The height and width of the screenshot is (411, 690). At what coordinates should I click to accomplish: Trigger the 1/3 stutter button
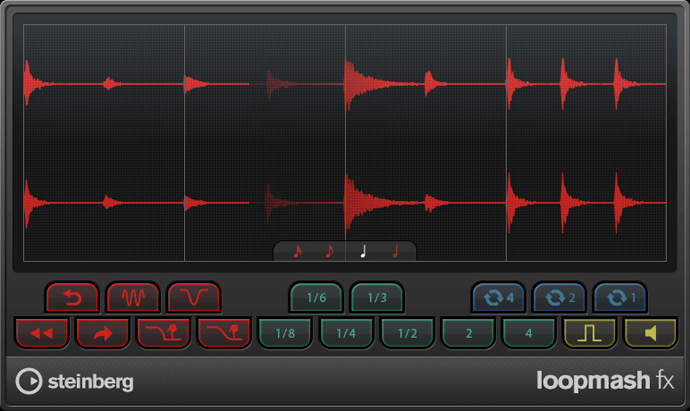(x=377, y=298)
